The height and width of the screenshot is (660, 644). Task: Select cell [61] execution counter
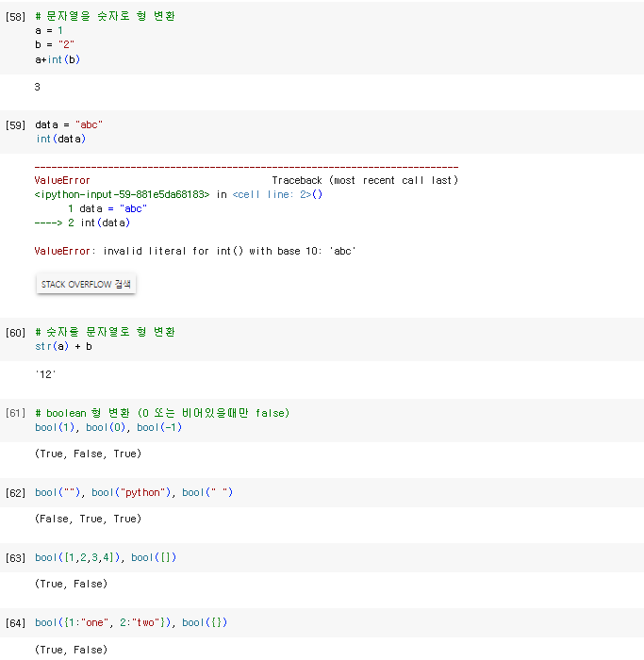point(15,413)
